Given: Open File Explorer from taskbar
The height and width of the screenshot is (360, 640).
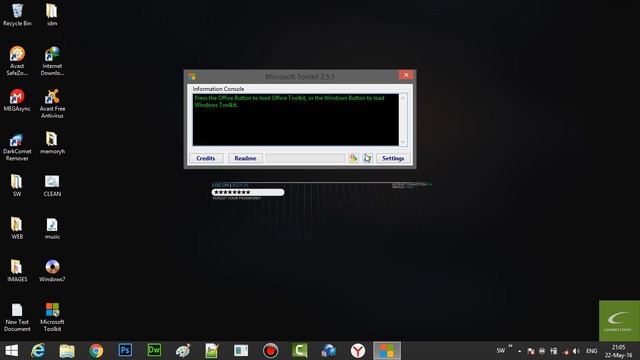Looking at the screenshot, I should point(67,351).
